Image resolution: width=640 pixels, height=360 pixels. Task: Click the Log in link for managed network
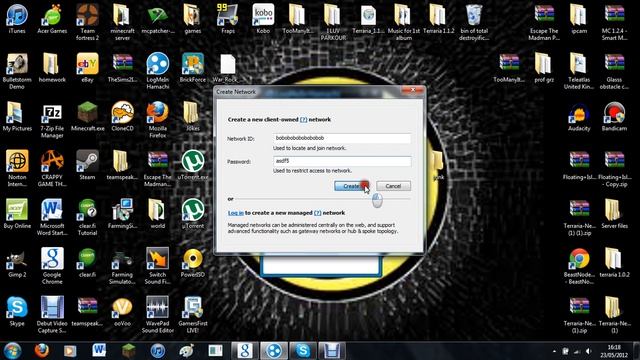(x=236, y=213)
